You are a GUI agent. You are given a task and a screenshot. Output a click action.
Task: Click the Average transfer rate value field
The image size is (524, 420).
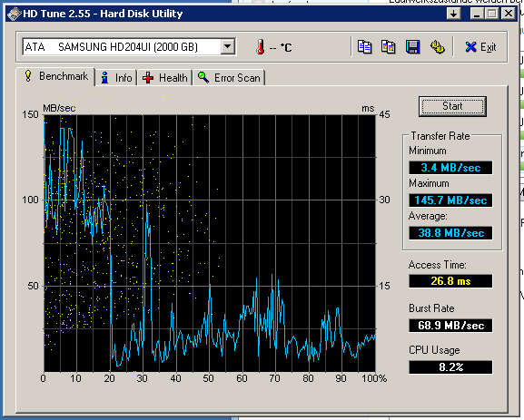point(450,233)
